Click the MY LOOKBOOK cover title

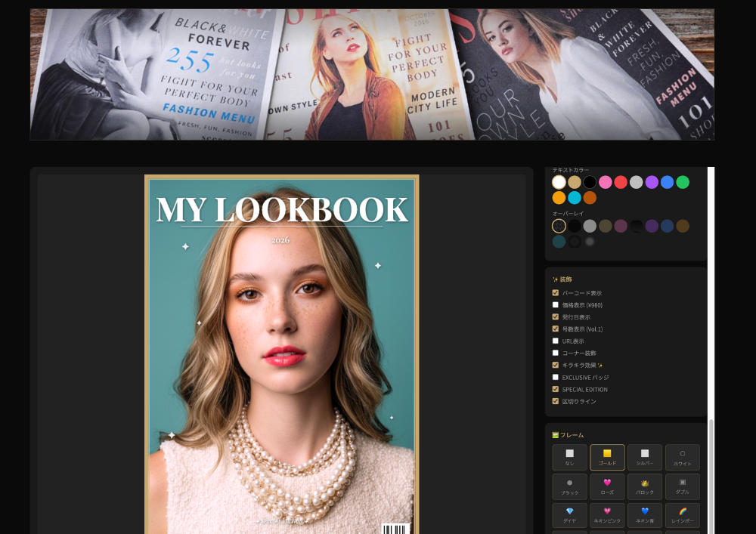281,210
